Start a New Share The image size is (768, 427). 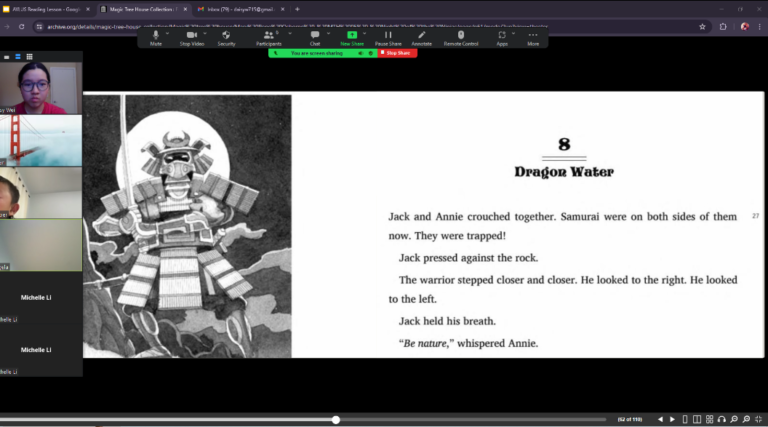point(352,38)
